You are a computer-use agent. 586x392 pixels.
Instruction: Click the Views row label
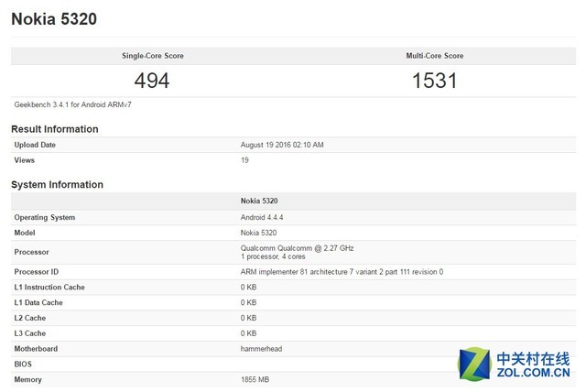point(26,159)
